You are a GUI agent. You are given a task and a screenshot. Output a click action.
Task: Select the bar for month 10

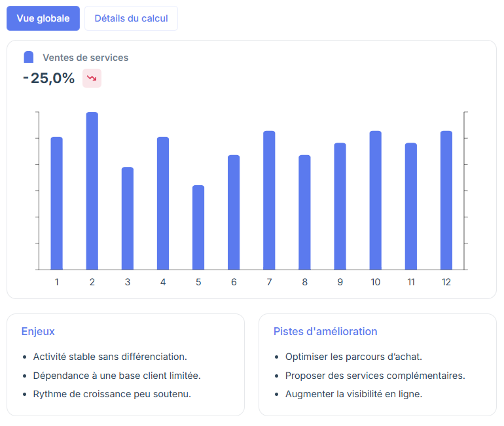(x=376, y=200)
